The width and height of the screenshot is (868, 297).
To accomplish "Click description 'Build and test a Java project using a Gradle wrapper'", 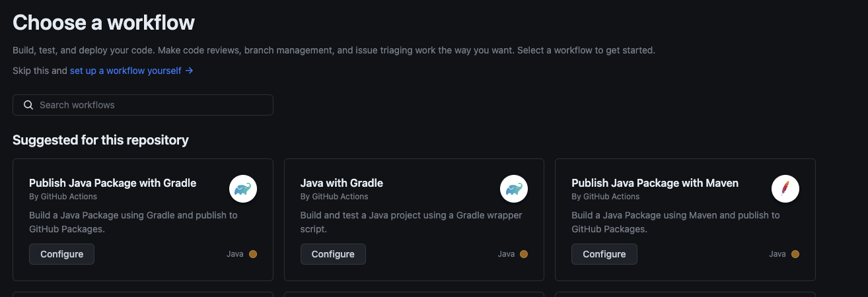I will click(412, 222).
